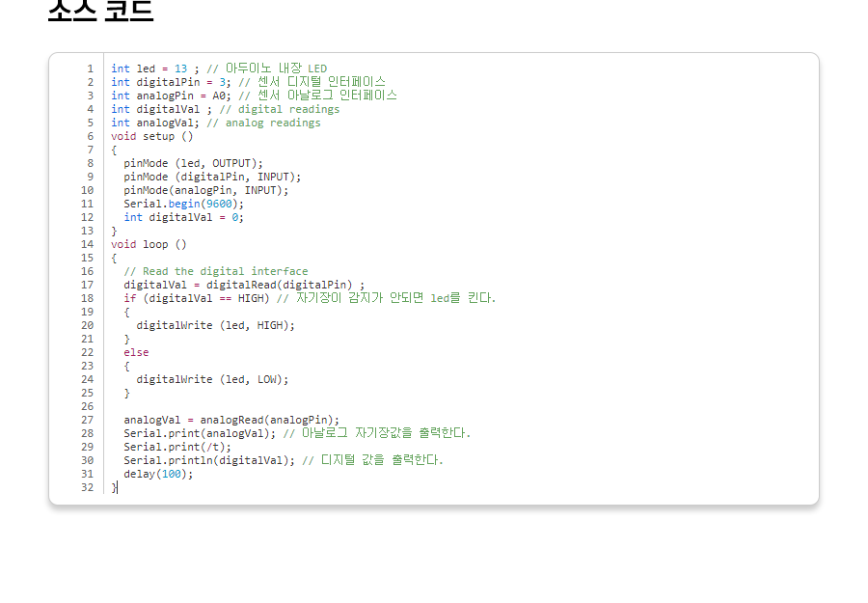Click the 'Serial.begin(9600);' line

coord(183,204)
